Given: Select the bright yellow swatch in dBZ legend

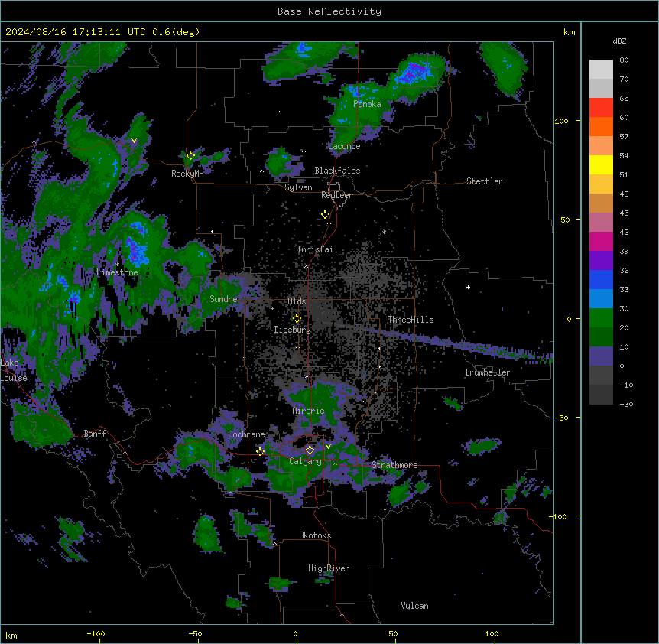Looking at the screenshot, I should [601, 164].
